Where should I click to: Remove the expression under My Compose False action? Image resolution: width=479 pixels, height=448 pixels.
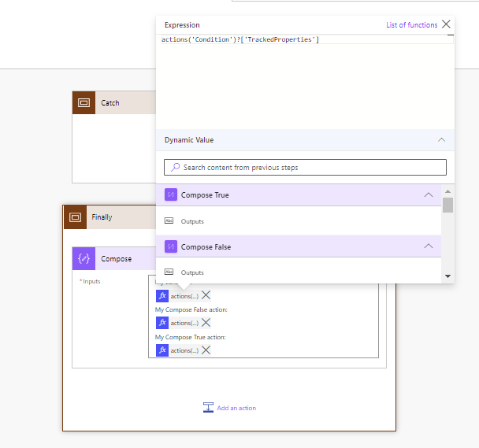coord(206,323)
